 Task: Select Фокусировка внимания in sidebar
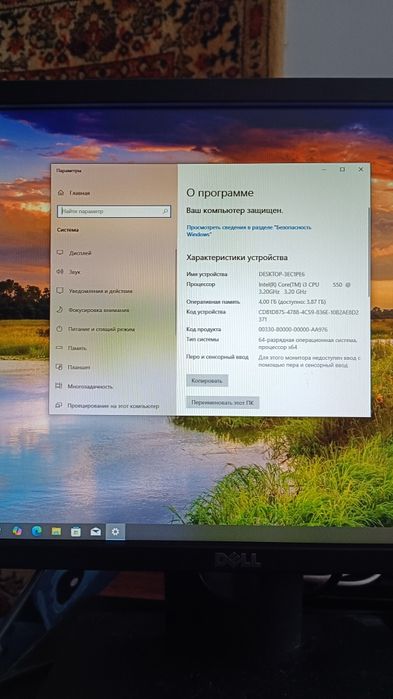tap(93, 310)
